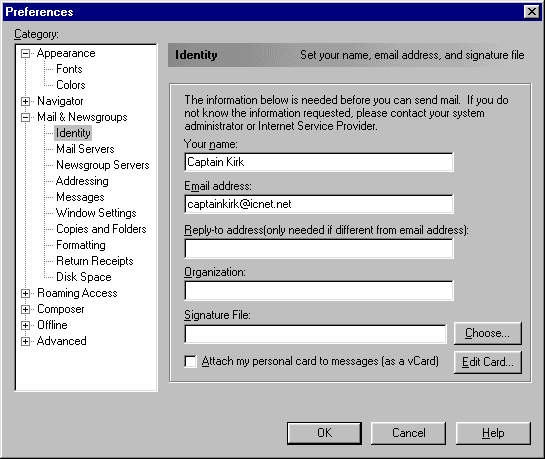The width and height of the screenshot is (545, 459).
Task: Enable attach personal card as vCard checkbox
Action: point(190,361)
